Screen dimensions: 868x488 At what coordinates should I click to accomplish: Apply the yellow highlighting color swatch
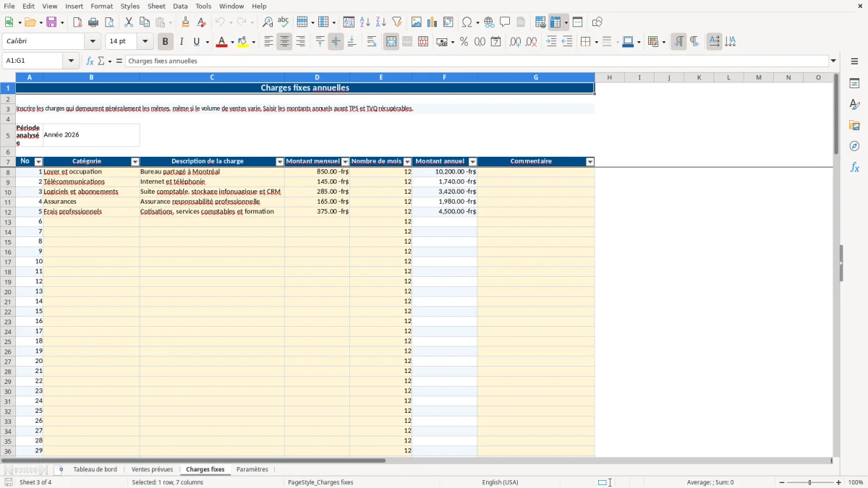(243, 42)
